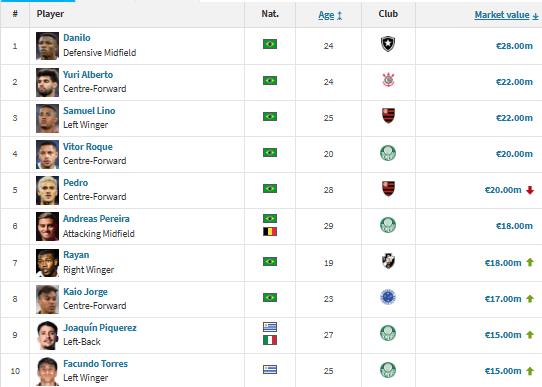Click the Cruzeiro crest in Kaio Jorge's row
The width and height of the screenshot is (542, 387).
coord(388,297)
